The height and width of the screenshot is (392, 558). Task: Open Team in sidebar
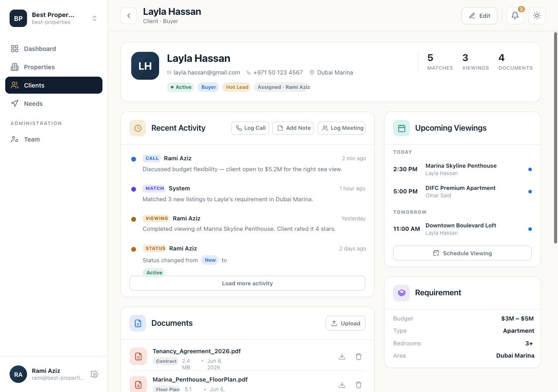pos(54,139)
